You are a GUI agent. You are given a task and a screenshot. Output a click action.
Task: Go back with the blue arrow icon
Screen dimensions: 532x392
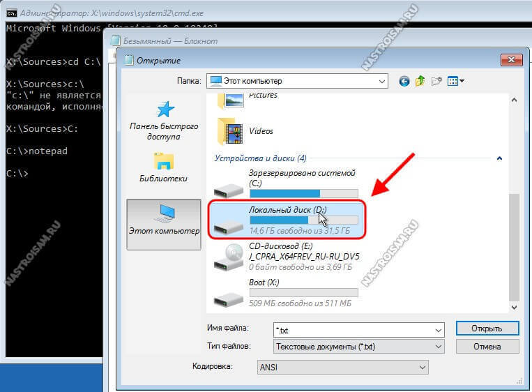(404, 81)
